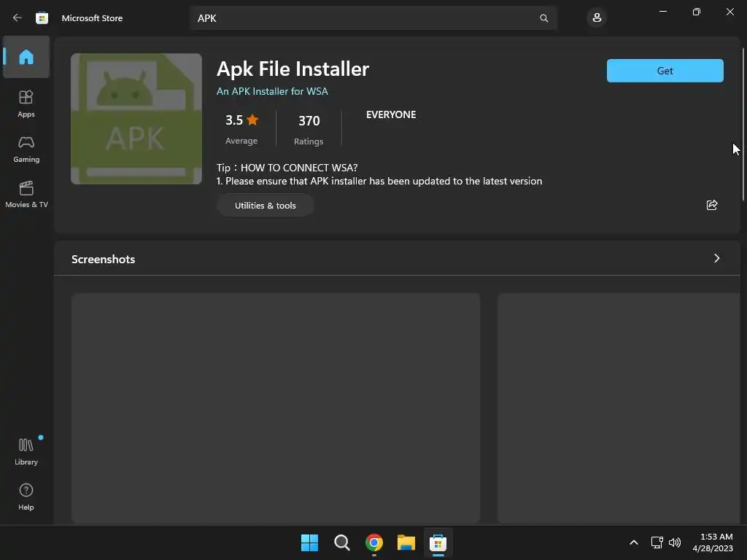Image resolution: width=747 pixels, height=560 pixels.
Task: Open File Explorer from the taskbar
Action: 406,542
